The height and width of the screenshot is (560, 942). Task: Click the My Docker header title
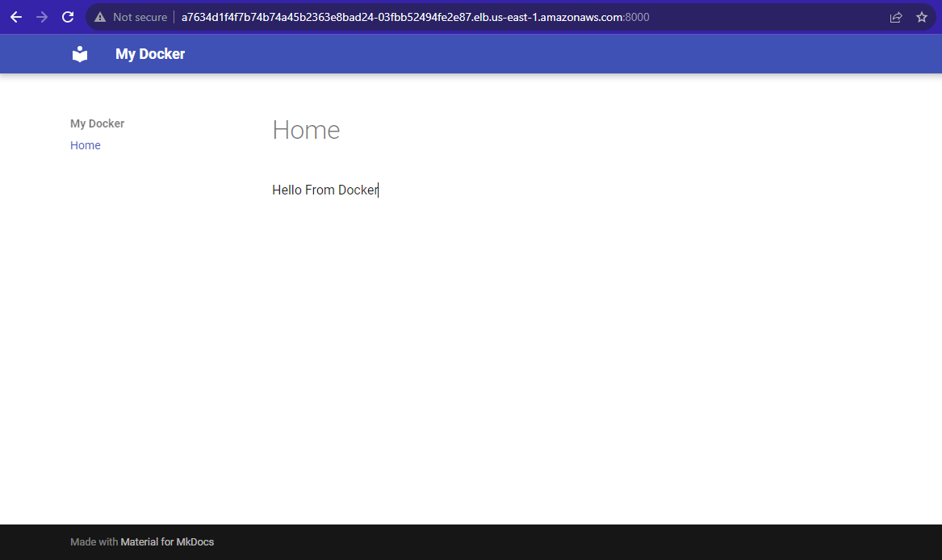click(150, 54)
